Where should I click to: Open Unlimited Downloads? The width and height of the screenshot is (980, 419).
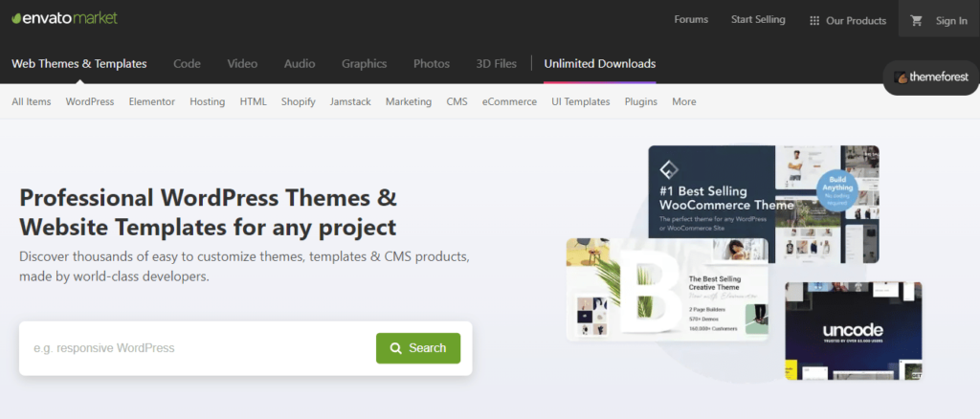[600, 64]
